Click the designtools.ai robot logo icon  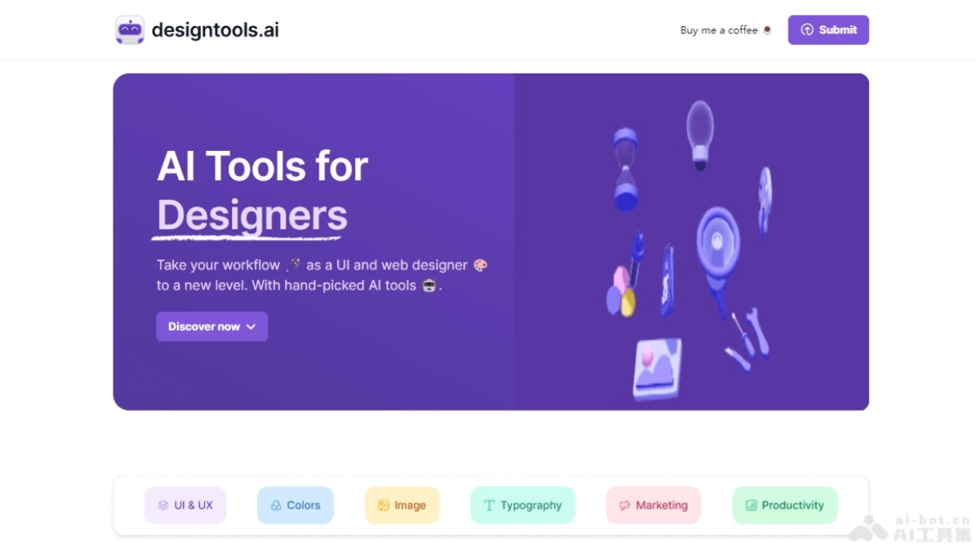click(x=130, y=29)
